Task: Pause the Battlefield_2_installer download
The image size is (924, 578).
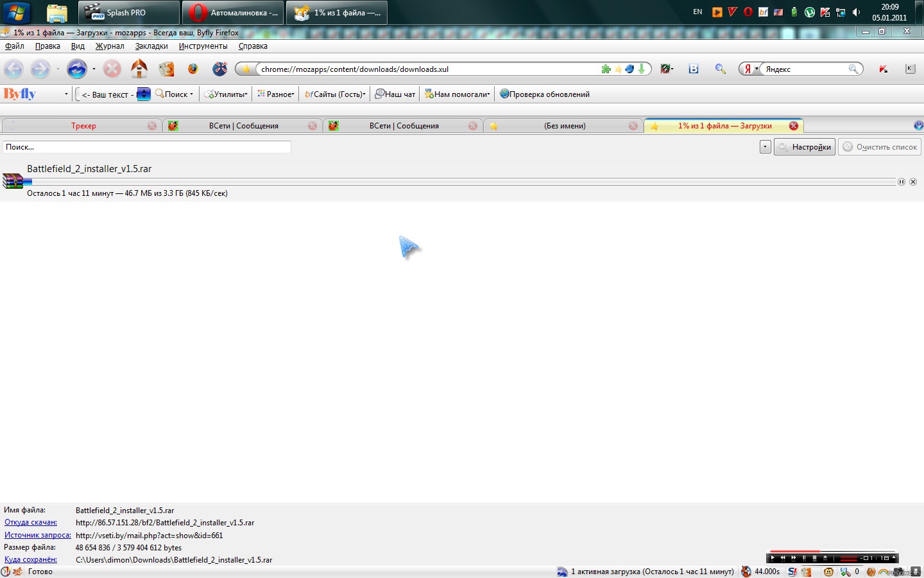Action: click(902, 182)
